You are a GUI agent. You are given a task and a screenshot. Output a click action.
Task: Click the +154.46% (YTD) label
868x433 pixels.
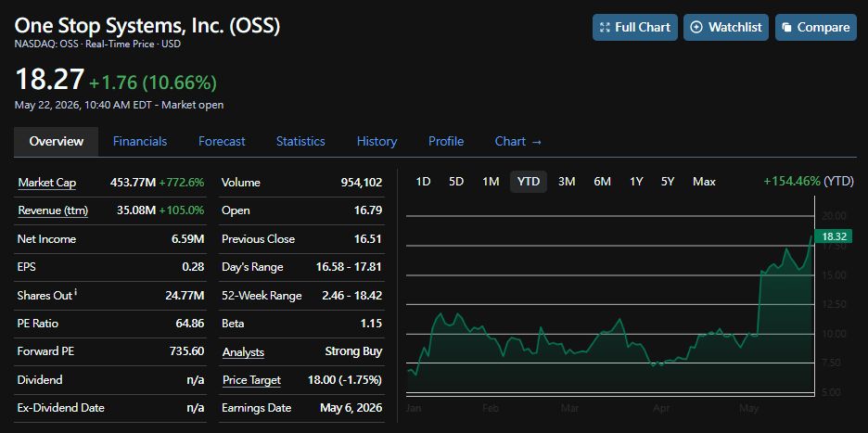click(x=809, y=181)
